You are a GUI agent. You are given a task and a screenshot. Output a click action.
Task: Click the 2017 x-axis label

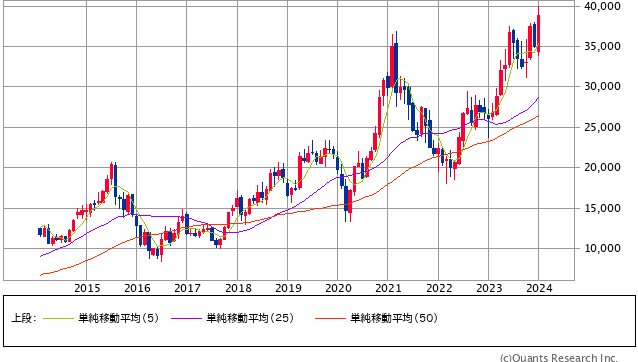pos(187,288)
